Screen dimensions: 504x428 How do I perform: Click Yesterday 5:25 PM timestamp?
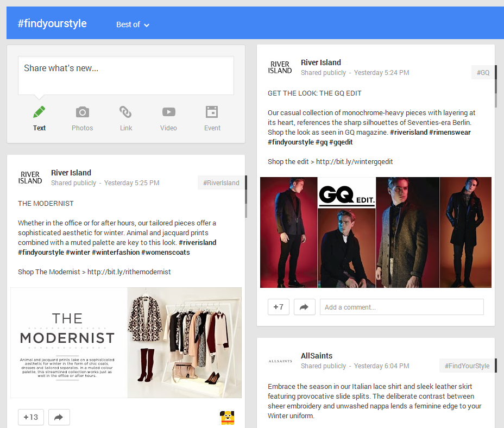pos(132,183)
